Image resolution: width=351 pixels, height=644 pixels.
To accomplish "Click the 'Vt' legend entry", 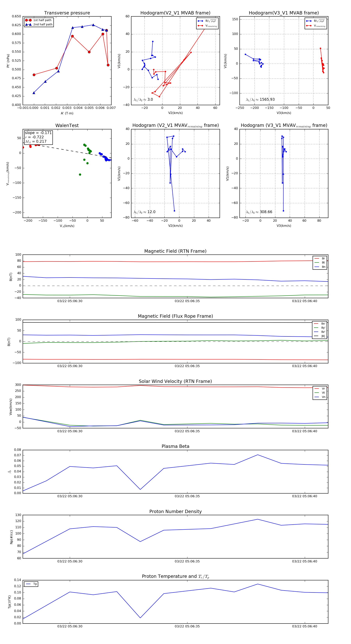I will (x=320, y=393).
